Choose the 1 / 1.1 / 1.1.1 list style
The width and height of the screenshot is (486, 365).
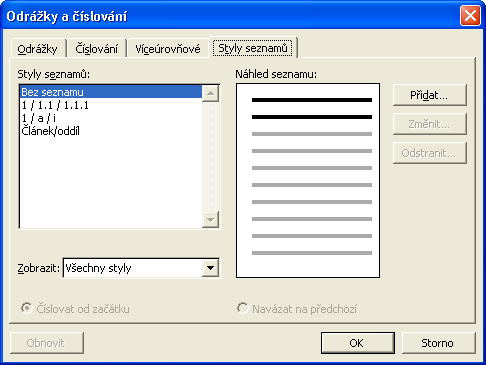pos(111,105)
